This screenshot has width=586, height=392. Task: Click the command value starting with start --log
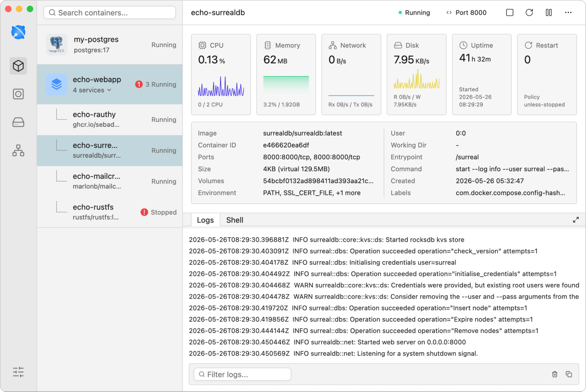(x=512, y=169)
